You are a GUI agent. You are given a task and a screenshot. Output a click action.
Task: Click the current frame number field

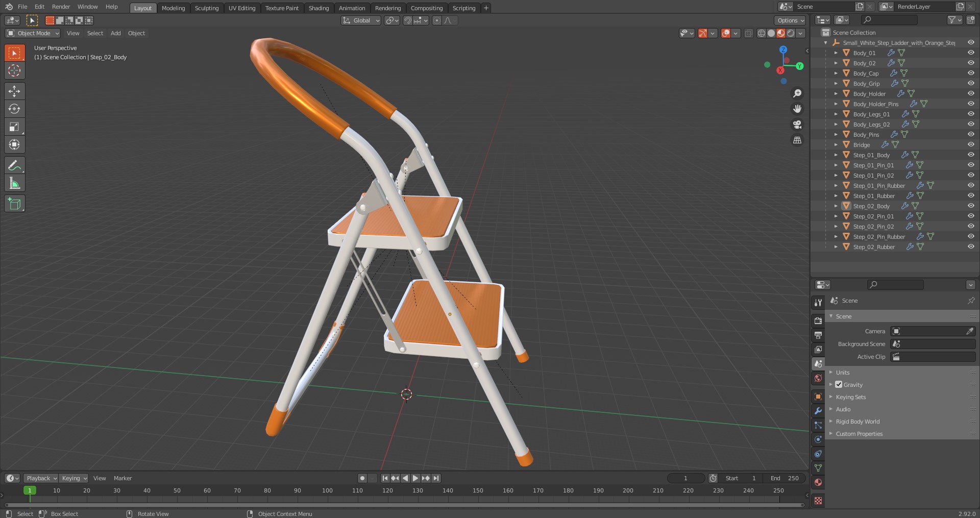tap(685, 478)
